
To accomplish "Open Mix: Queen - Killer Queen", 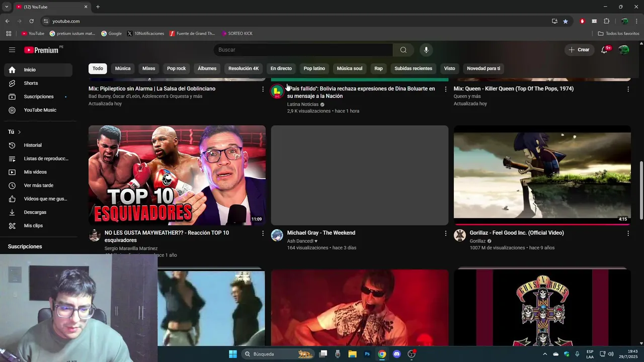I will coord(513,88).
